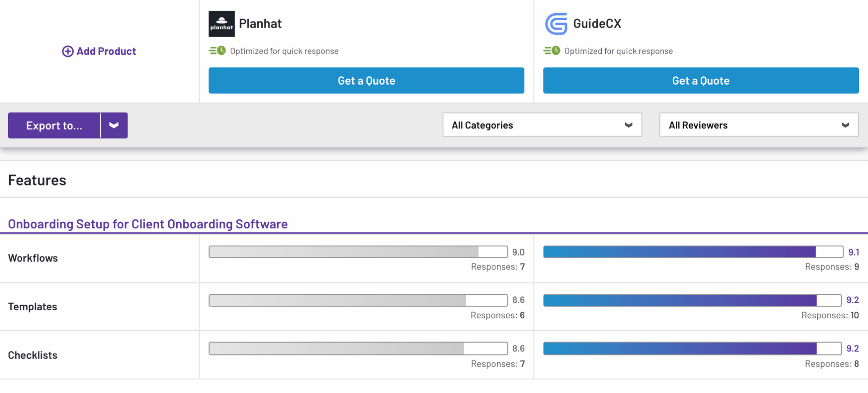Screen dimensions: 868x393
Task: Click GuideCX Workflows 'Responses: 9' text
Action: point(832,267)
